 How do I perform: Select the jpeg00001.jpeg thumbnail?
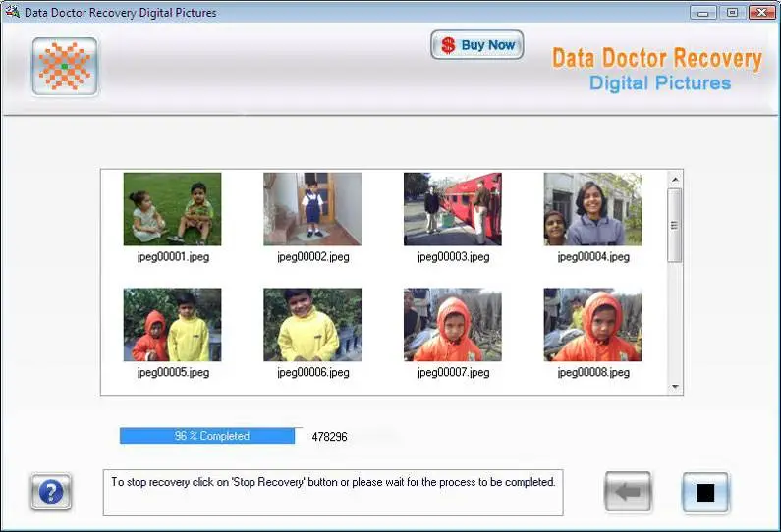[172, 209]
